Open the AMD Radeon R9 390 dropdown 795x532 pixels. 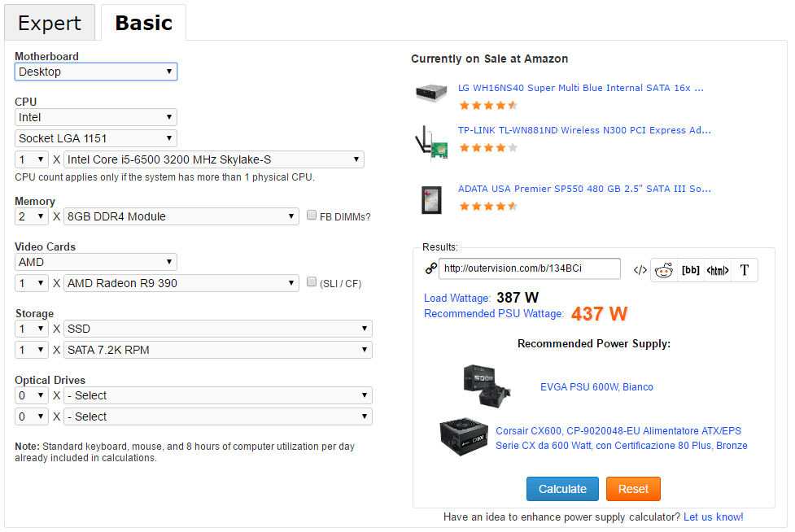click(181, 283)
